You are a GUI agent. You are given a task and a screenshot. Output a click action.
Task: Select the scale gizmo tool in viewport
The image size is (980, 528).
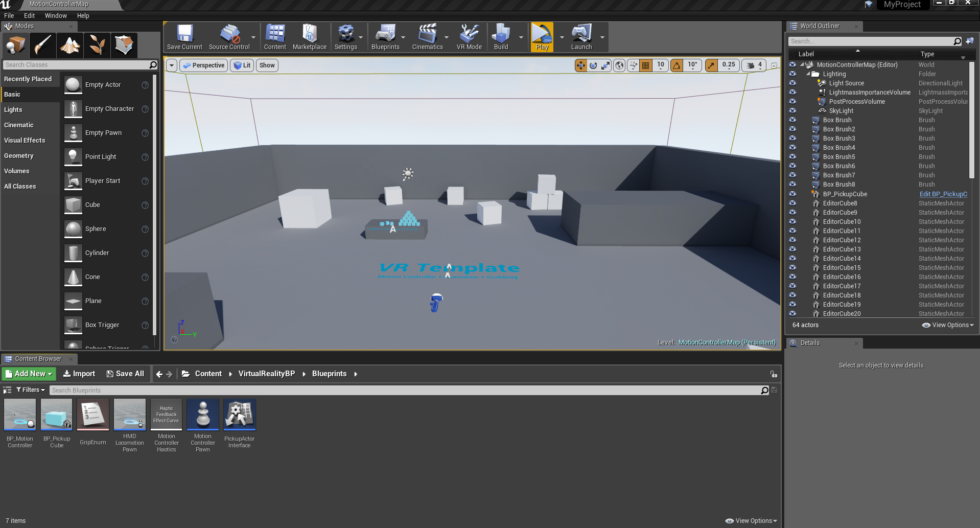[605, 65]
